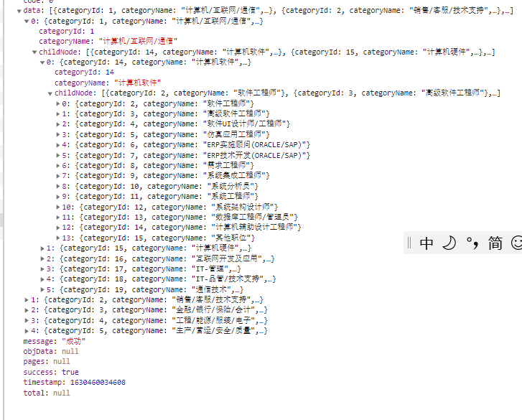
Task: Select the success: true line
Action: point(51,372)
